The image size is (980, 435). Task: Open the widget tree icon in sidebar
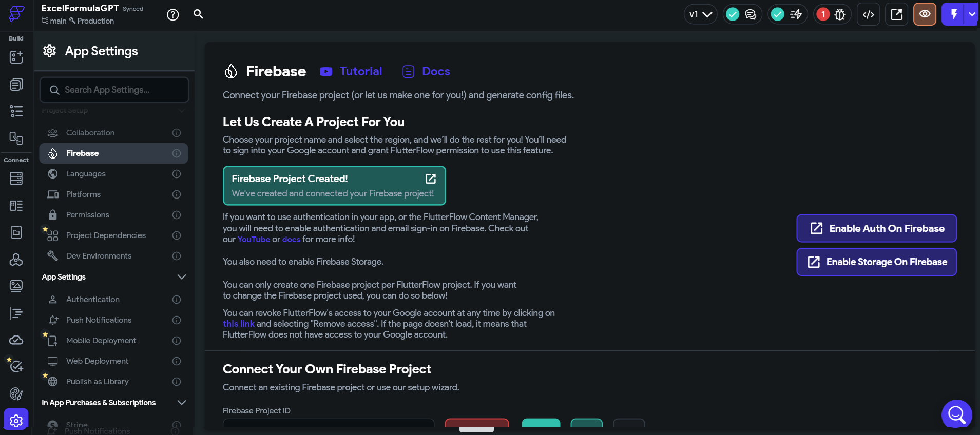pyautogui.click(x=16, y=111)
